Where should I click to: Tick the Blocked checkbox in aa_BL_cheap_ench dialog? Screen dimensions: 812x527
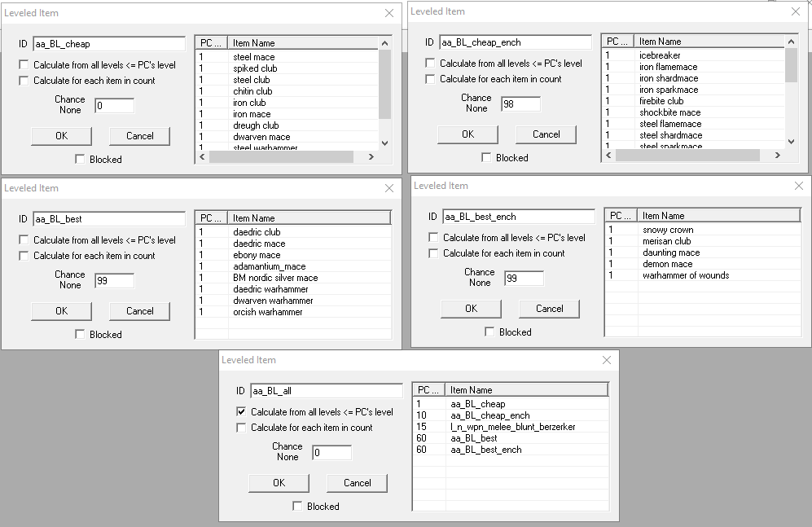pyautogui.click(x=486, y=157)
